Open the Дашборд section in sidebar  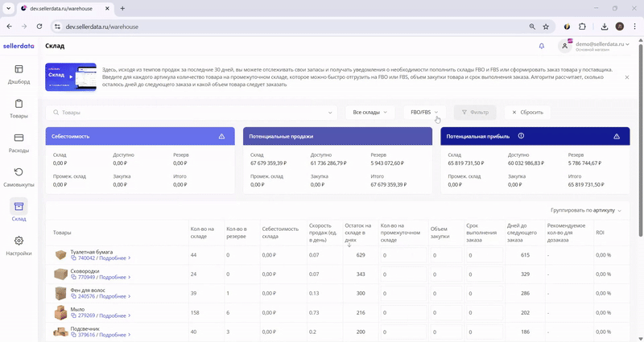pos(19,74)
